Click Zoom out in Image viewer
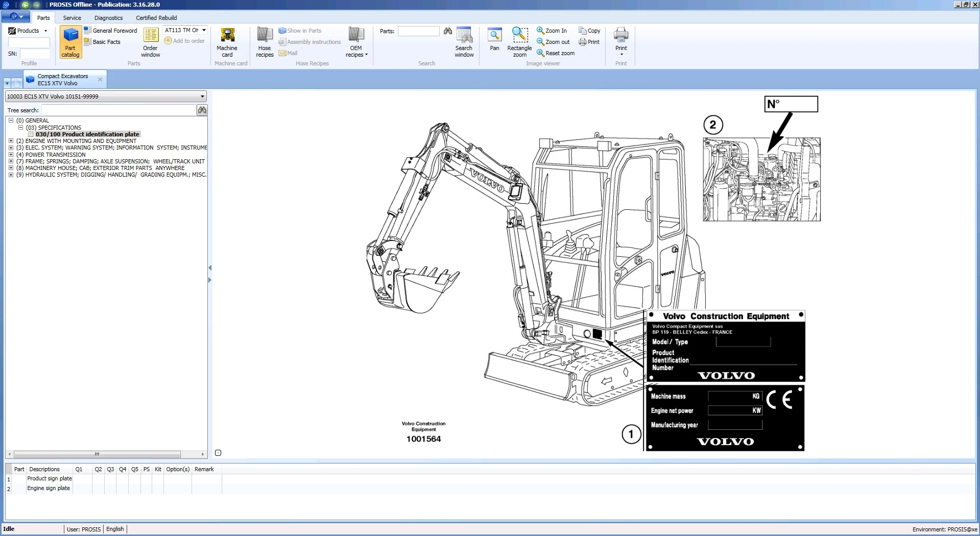980x536 pixels. click(x=553, y=42)
